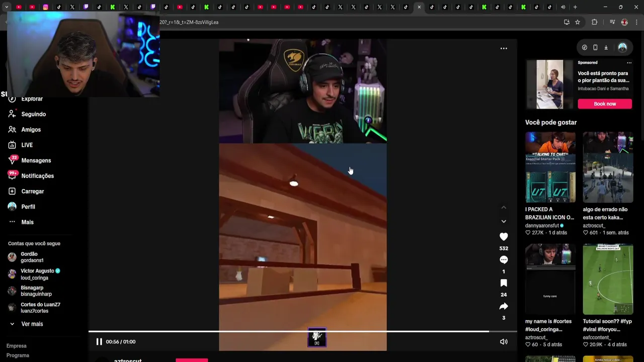Click the Empresa footer link
644x362 pixels.
17,346
